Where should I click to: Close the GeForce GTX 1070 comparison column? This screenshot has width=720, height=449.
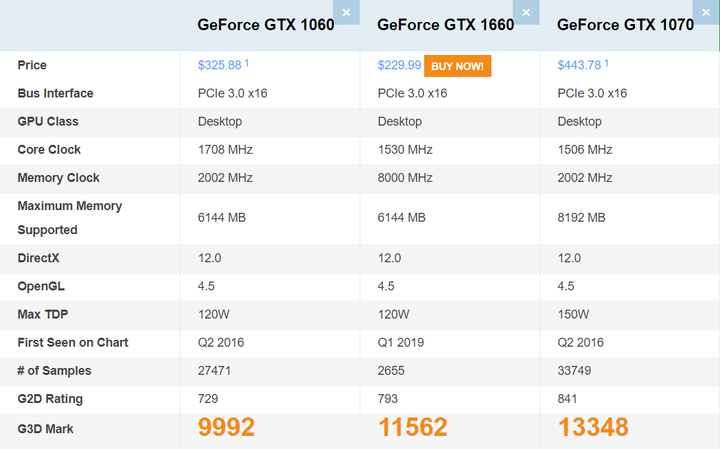pyautogui.click(x=706, y=12)
